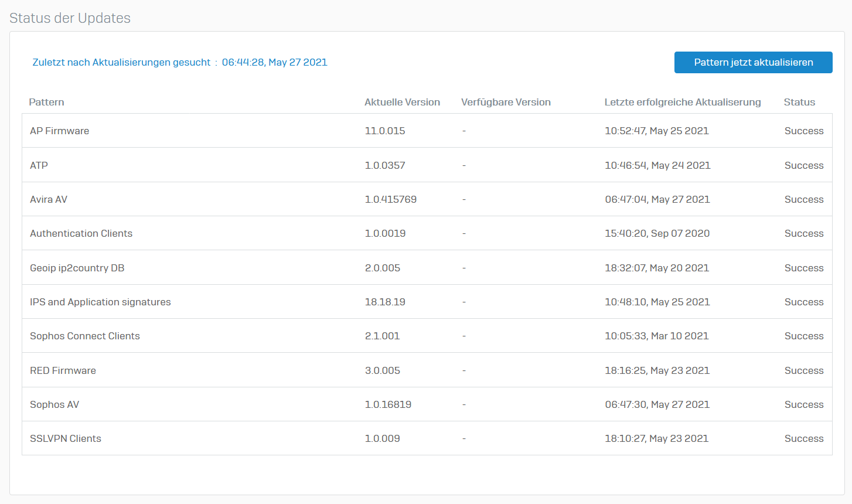Click the 'Success' status of Geoip ip2country DB

click(x=804, y=268)
